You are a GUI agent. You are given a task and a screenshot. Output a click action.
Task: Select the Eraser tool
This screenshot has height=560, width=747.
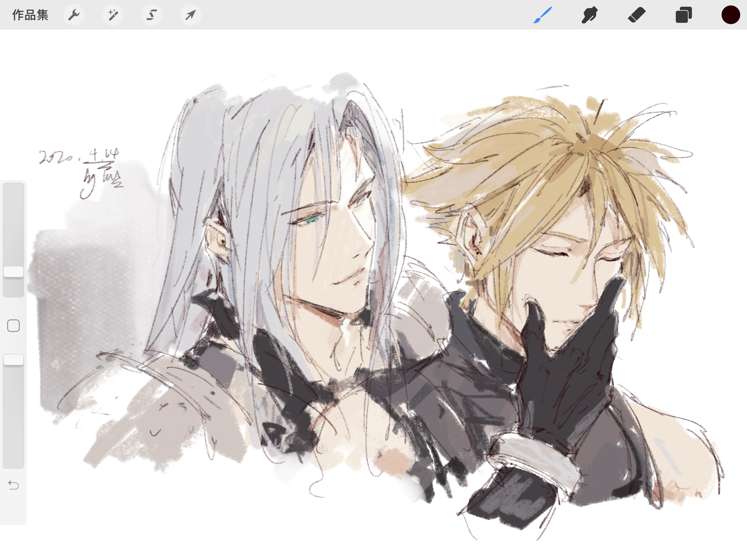tap(636, 15)
